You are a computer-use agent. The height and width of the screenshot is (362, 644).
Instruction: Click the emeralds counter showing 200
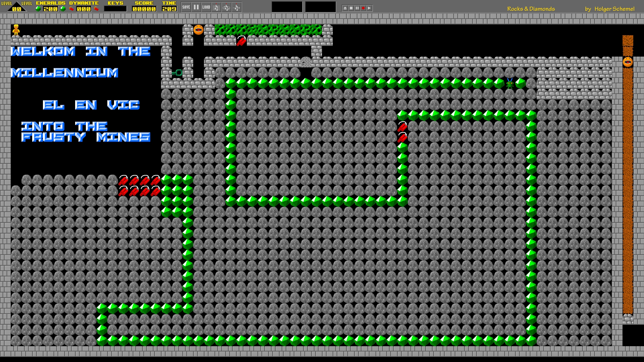(51, 9)
